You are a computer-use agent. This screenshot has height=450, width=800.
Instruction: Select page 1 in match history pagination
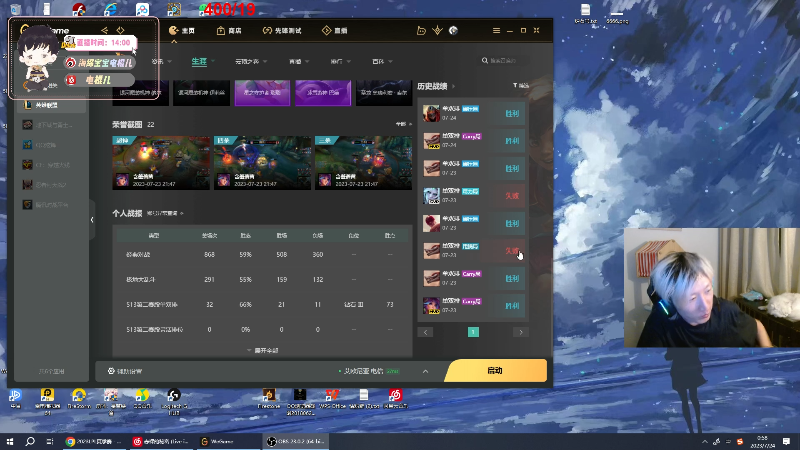tap(473, 332)
